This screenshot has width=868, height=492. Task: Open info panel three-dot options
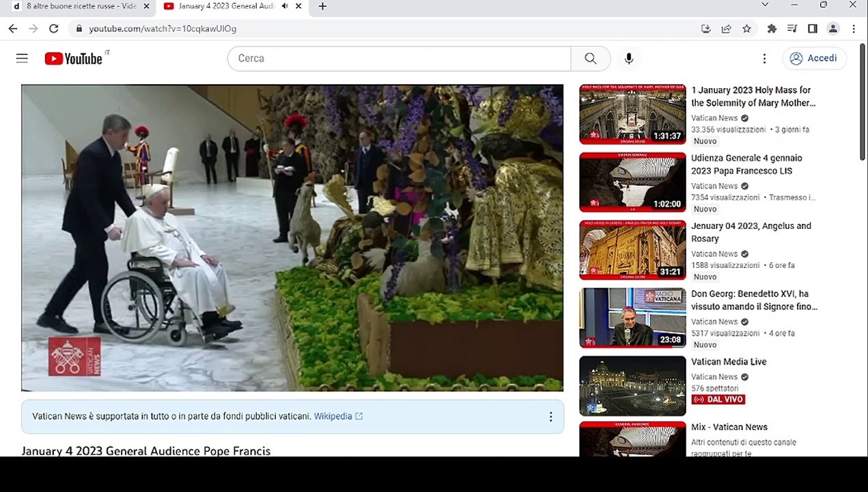point(550,417)
